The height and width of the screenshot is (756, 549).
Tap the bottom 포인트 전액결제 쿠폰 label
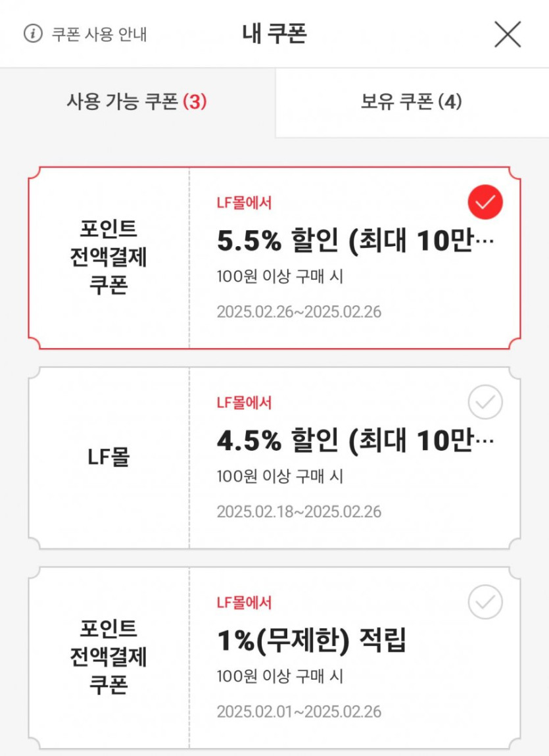[x=109, y=657]
